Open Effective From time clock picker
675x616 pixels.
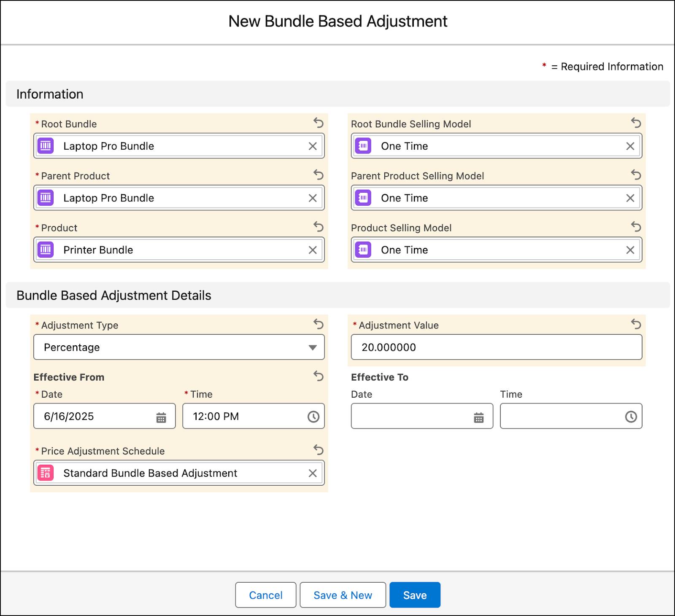313,417
